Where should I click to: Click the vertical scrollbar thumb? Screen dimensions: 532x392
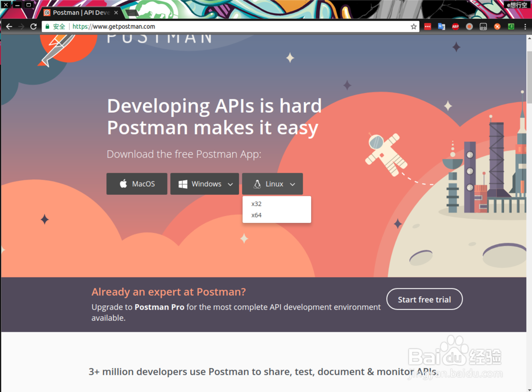point(529,77)
